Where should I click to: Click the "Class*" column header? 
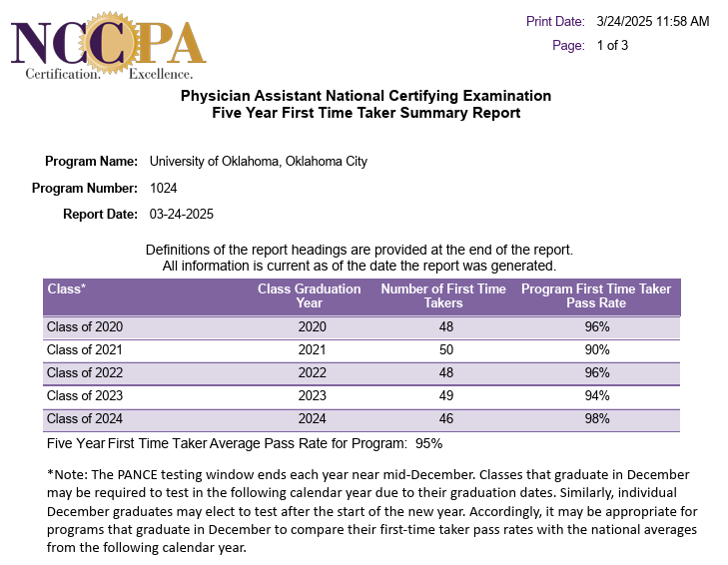tap(67, 288)
